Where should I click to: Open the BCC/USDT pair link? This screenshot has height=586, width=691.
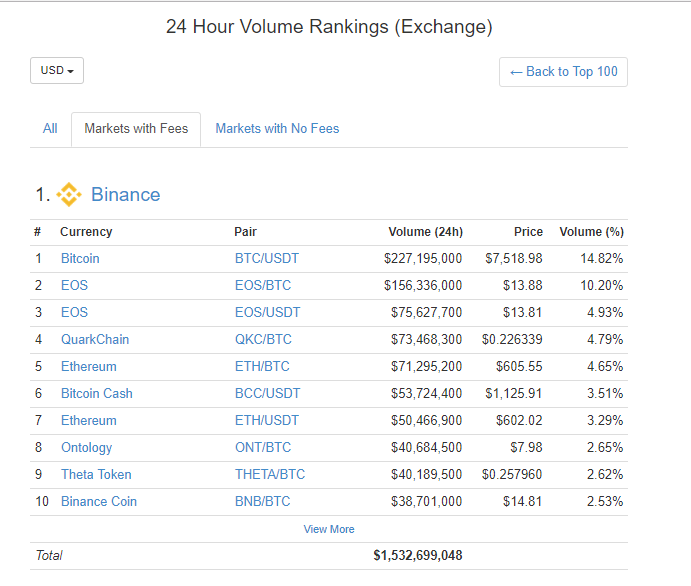267,393
